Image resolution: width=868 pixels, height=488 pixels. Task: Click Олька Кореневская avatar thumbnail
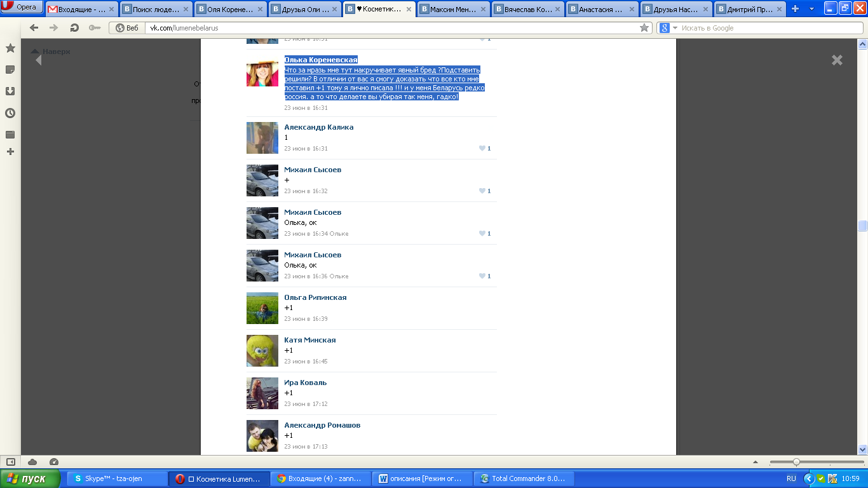point(262,71)
